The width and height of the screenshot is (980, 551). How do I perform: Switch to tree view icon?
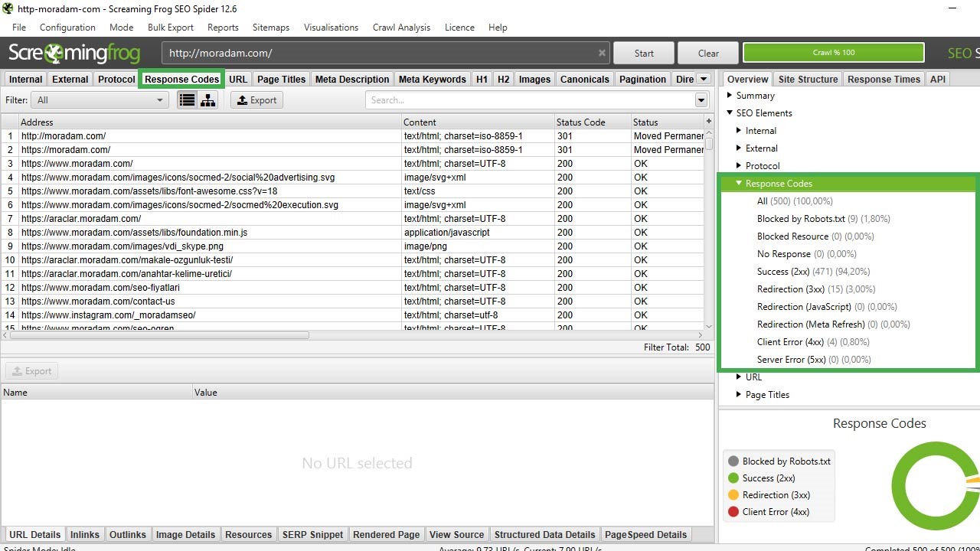click(207, 100)
